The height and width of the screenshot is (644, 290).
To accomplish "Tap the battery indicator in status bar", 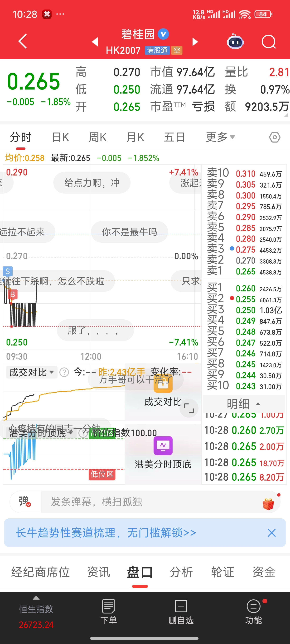I will tap(263, 14).
